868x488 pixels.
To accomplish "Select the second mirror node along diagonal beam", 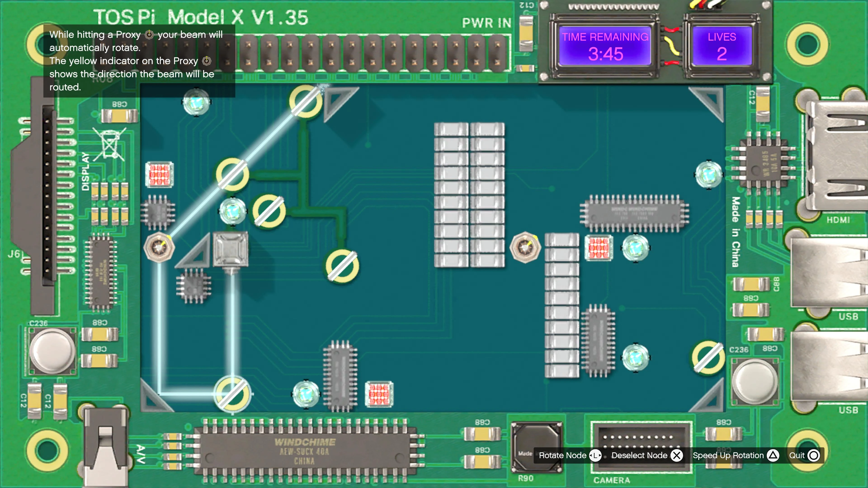I will (x=233, y=174).
